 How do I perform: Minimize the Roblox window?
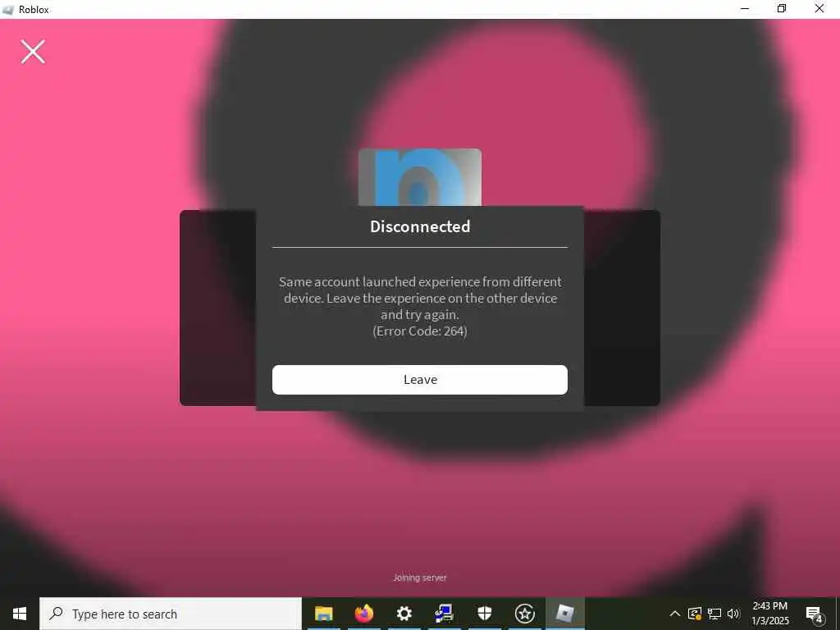[744, 9]
